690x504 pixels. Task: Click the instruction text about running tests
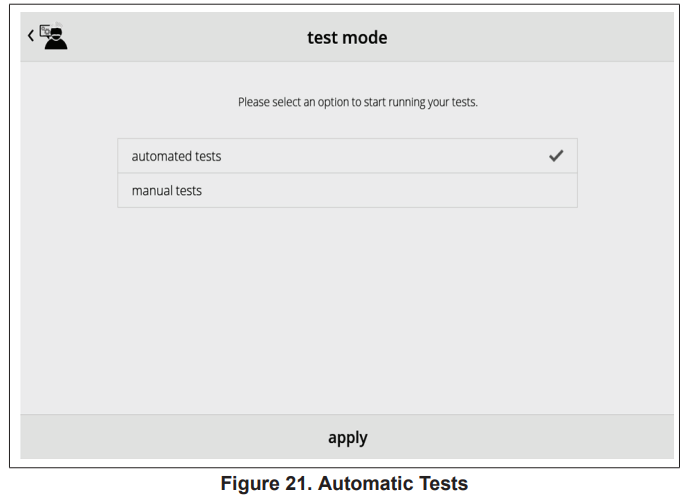(x=357, y=102)
